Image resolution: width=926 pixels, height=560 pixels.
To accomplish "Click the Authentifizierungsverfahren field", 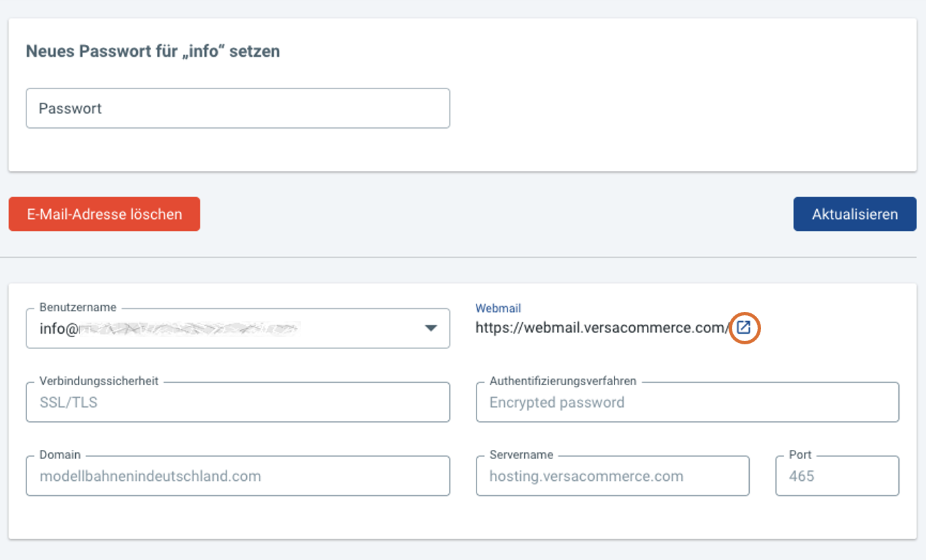I will click(687, 402).
